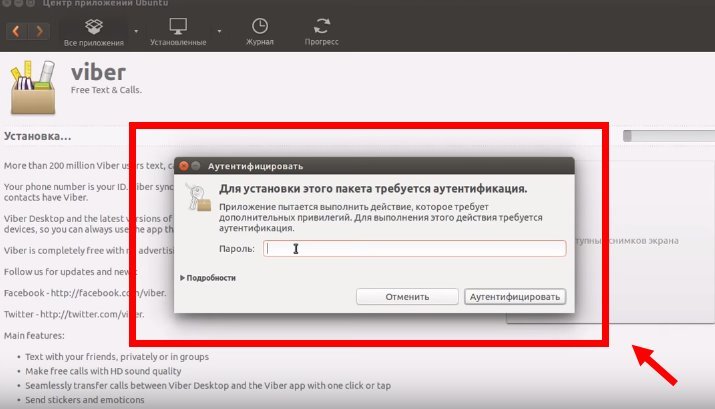
Task: Go forward using the right arrow button
Action: [40, 31]
